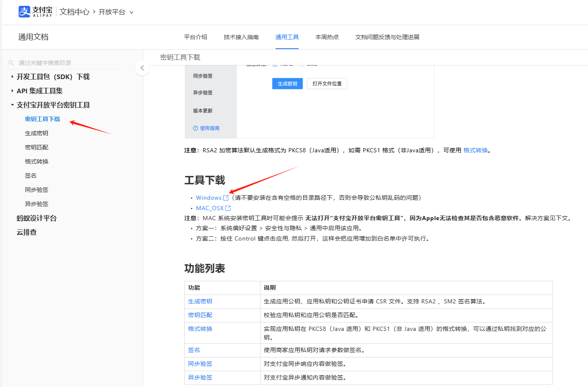Viewport: 588px width, 387px height.
Task: Select 密钥匹配 in the sidebar
Action: [37, 147]
